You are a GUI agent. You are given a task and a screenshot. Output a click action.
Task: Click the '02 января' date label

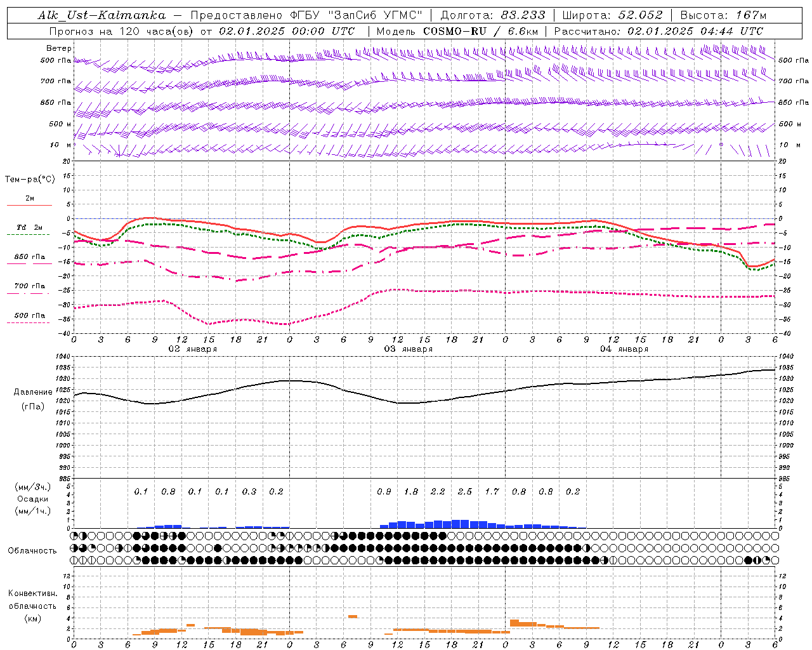[192, 349]
